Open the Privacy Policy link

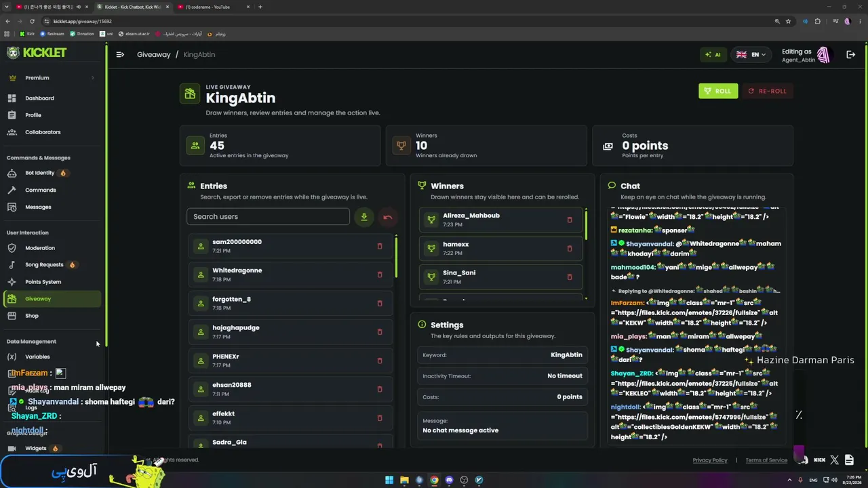coord(710,460)
